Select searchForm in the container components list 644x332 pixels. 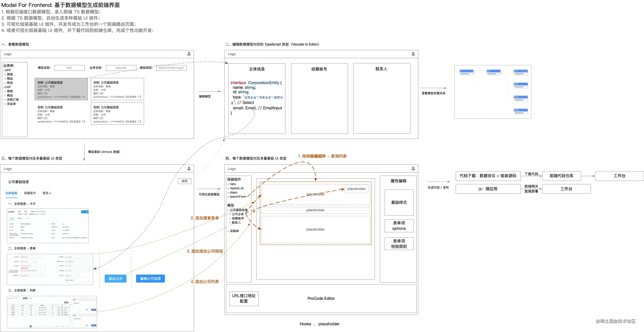(x=238, y=197)
